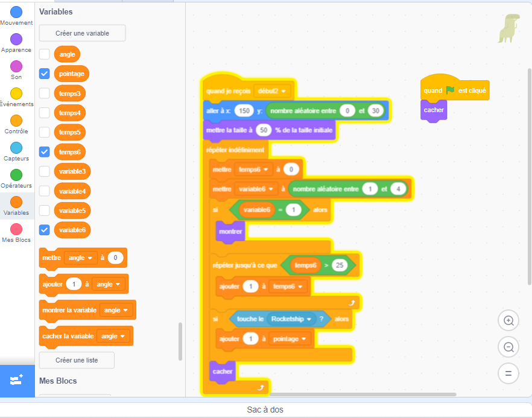Select the Capteurs block category
Screen dimensions: 532x418
pyautogui.click(x=16, y=151)
